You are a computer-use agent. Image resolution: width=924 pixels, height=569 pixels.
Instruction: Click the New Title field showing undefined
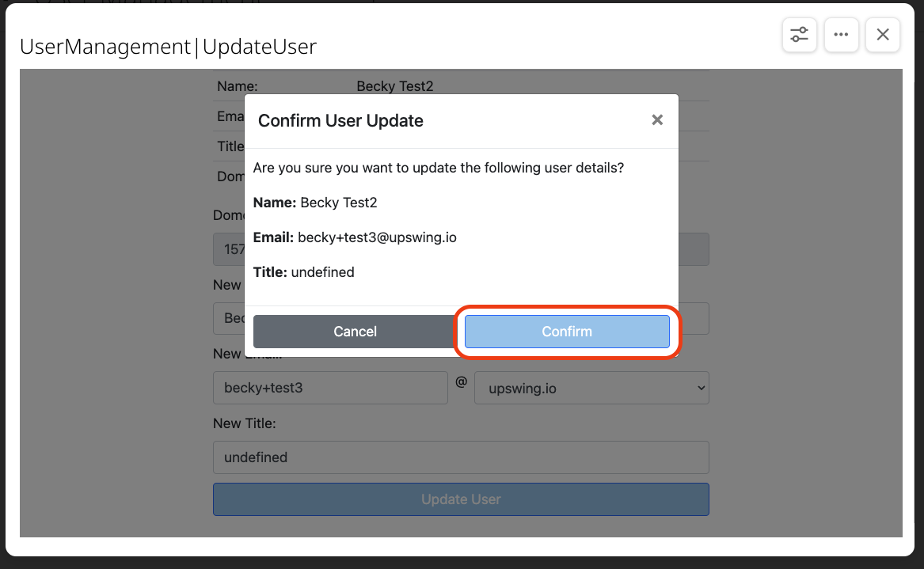461,457
